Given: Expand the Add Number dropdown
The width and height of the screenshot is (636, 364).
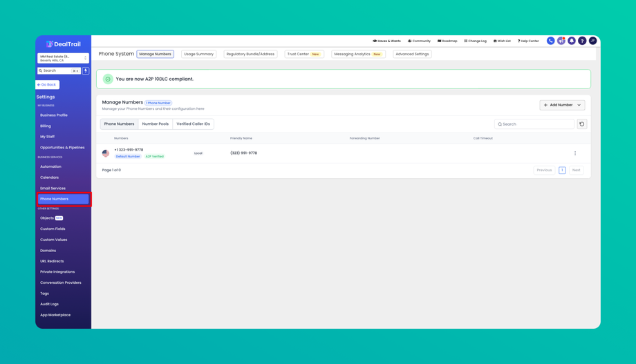Looking at the screenshot, I should pyautogui.click(x=562, y=105).
